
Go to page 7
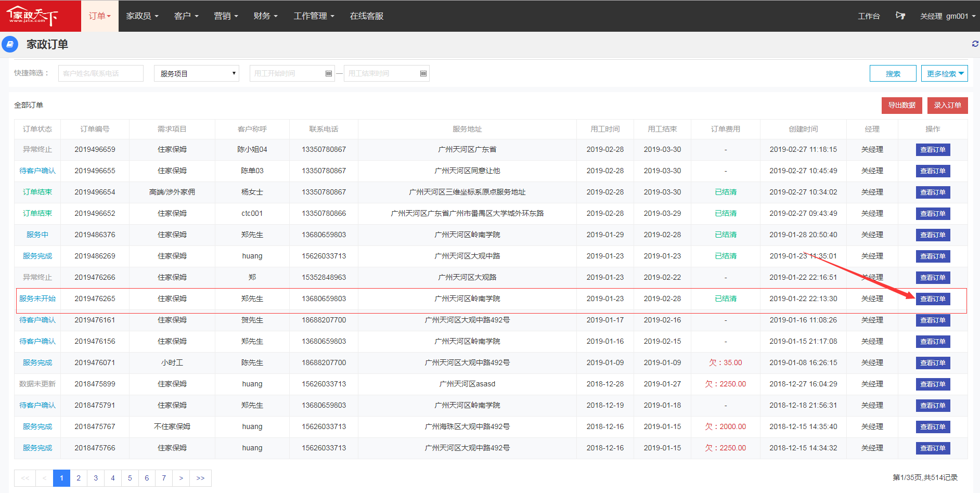coord(164,478)
